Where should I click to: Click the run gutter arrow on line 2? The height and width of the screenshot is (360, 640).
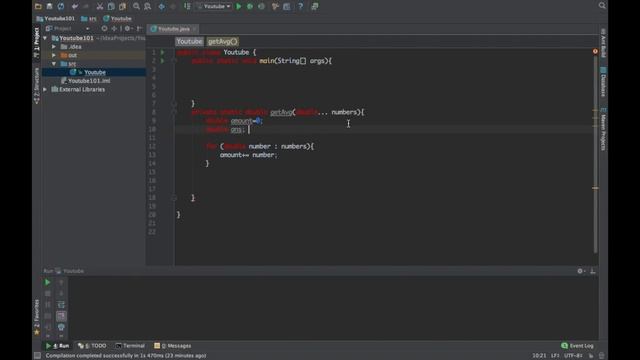click(x=162, y=61)
